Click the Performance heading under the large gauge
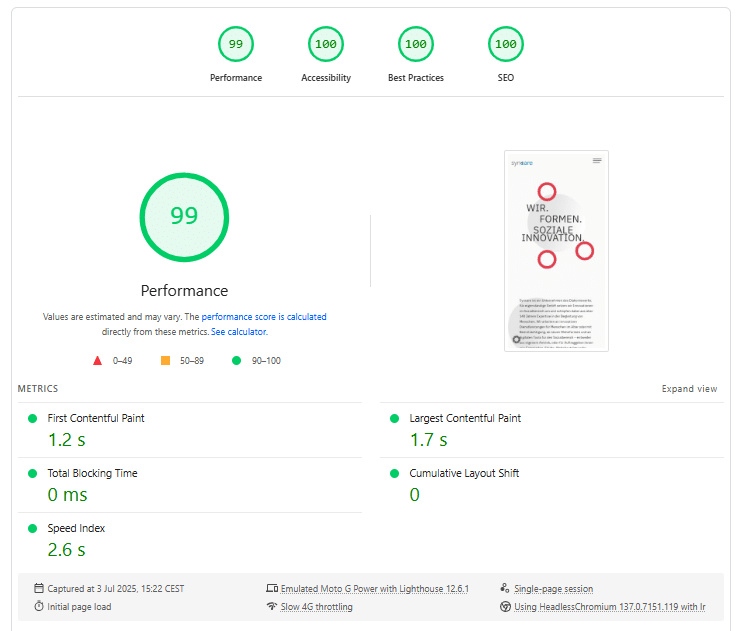 tap(184, 291)
